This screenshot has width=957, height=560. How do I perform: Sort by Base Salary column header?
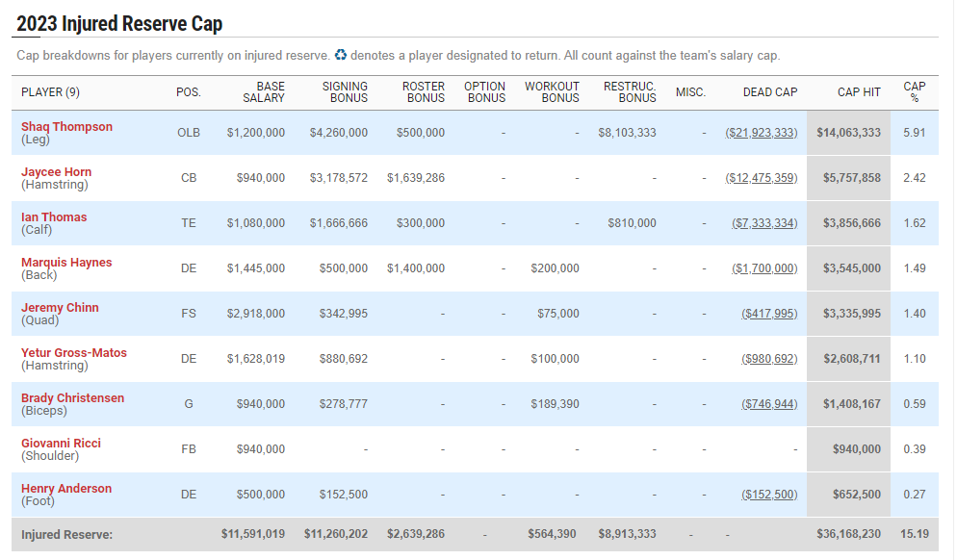[263, 92]
